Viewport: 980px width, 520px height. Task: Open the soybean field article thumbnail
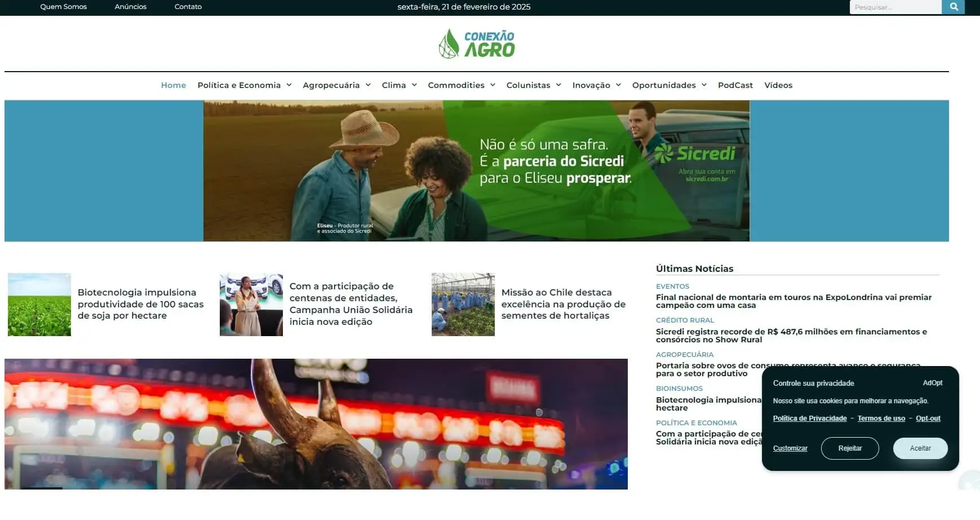(39, 305)
